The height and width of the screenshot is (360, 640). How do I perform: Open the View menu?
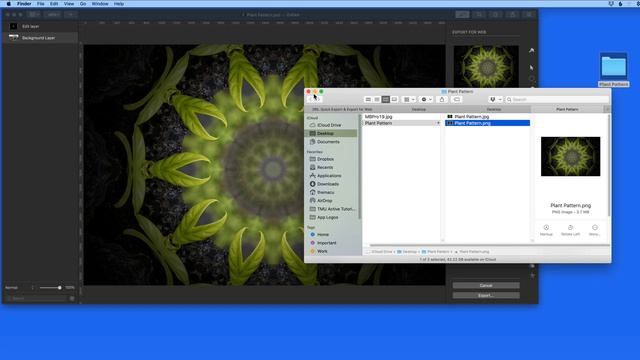tap(69, 4)
